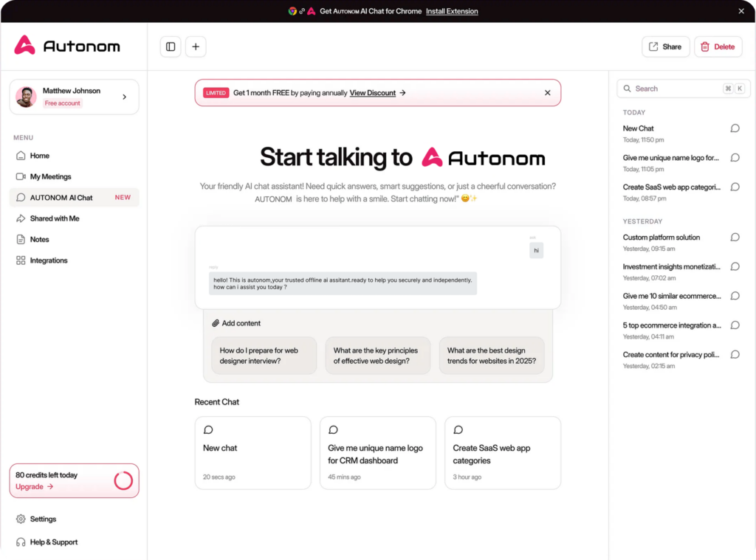The height and width of the screenshot is (560, 756).
Task: Click chat icon beside 'Create SaaS web app' row
Action: 735,187
